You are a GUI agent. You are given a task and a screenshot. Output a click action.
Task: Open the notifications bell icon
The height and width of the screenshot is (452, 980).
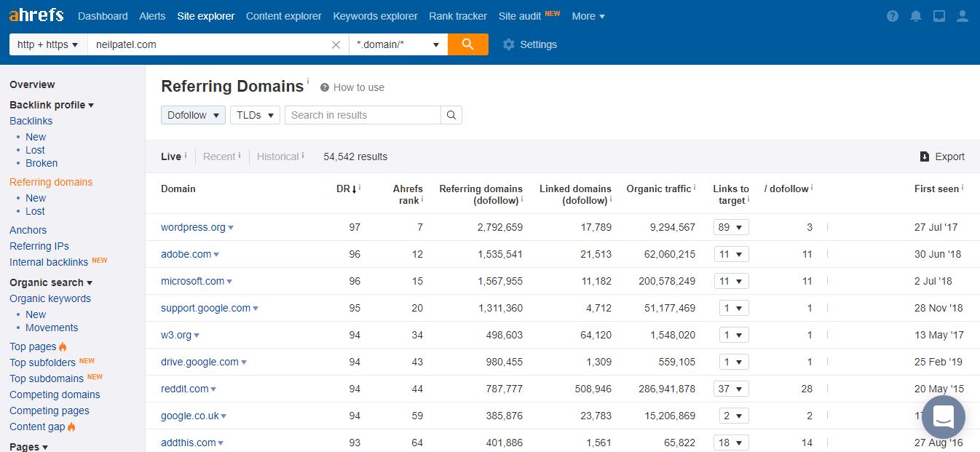click(x=916, y=16)
